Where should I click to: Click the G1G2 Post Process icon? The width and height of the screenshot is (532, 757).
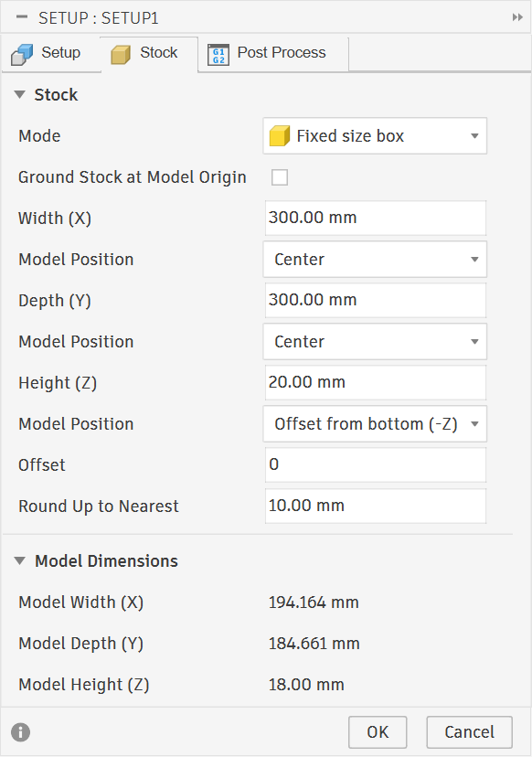click(x=218, y=53)
